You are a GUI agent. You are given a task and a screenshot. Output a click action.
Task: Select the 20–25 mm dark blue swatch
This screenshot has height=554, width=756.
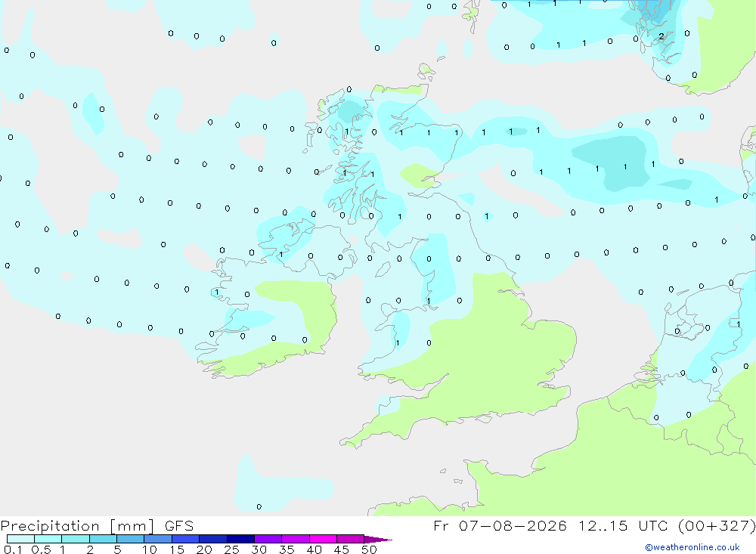click(x=213, y=539)
